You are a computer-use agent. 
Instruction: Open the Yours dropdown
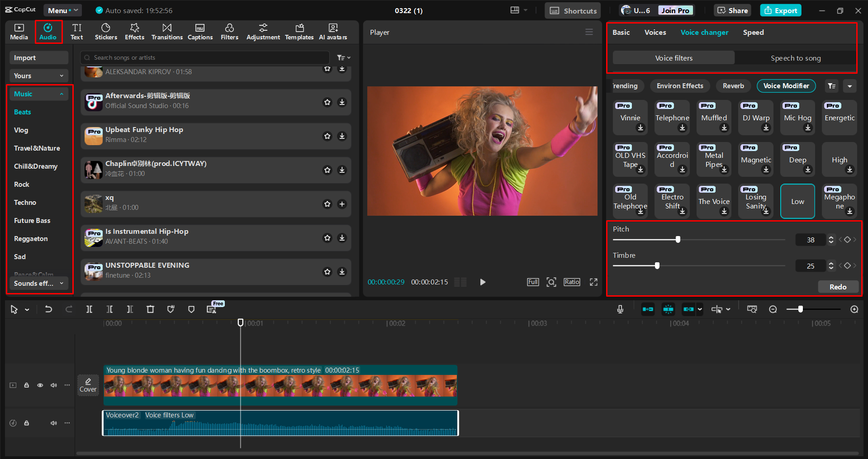click(x=38, y=76)
